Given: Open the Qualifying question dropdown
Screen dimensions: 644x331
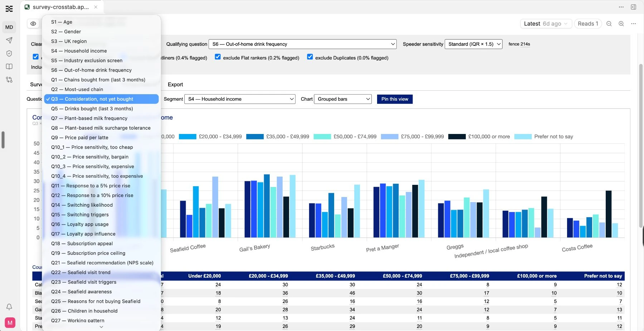Looking at the screenshot, I should pos(303,44).
